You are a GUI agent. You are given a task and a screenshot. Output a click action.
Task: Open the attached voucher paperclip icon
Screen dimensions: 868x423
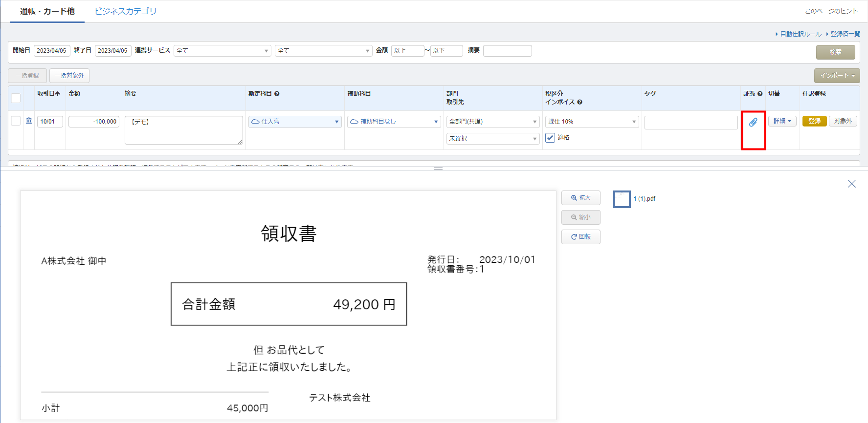(x=753, y=122)
